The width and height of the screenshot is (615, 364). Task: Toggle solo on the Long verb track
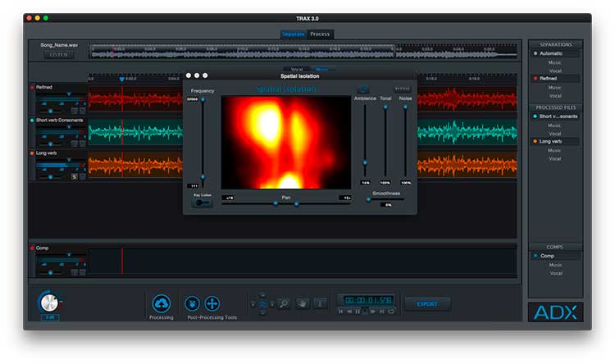(x=74, y=177)
